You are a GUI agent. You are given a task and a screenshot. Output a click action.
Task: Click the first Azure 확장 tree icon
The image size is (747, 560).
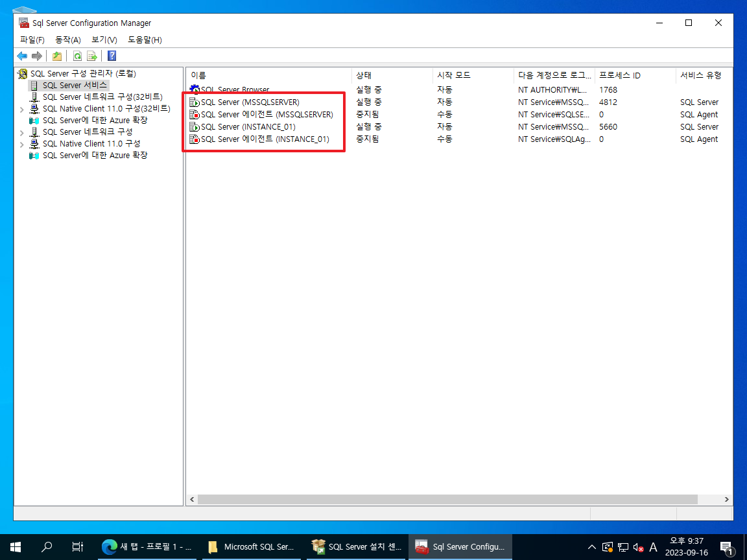(34, 121)
